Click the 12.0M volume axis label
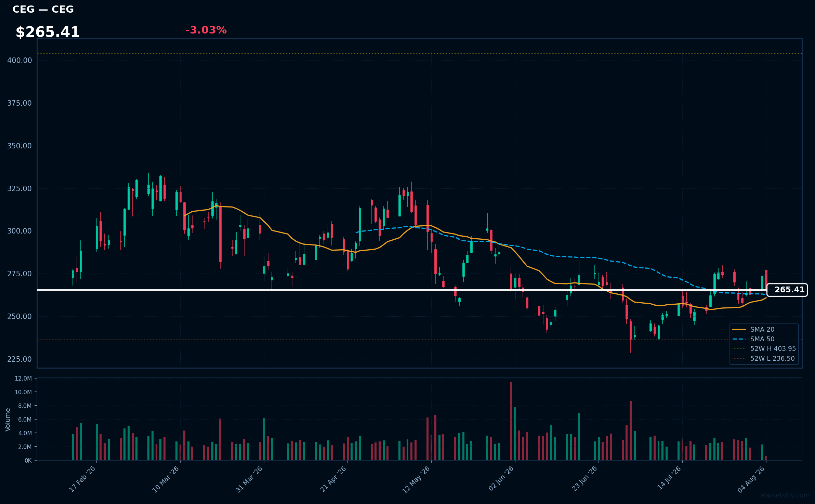The height and width of the screenshot is (504, 815). (23, 379)
